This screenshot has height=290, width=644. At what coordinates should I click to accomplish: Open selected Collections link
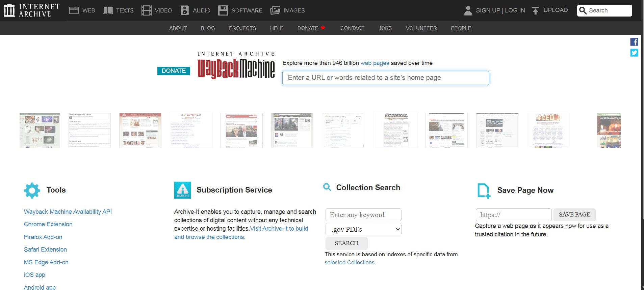[350, 262]
